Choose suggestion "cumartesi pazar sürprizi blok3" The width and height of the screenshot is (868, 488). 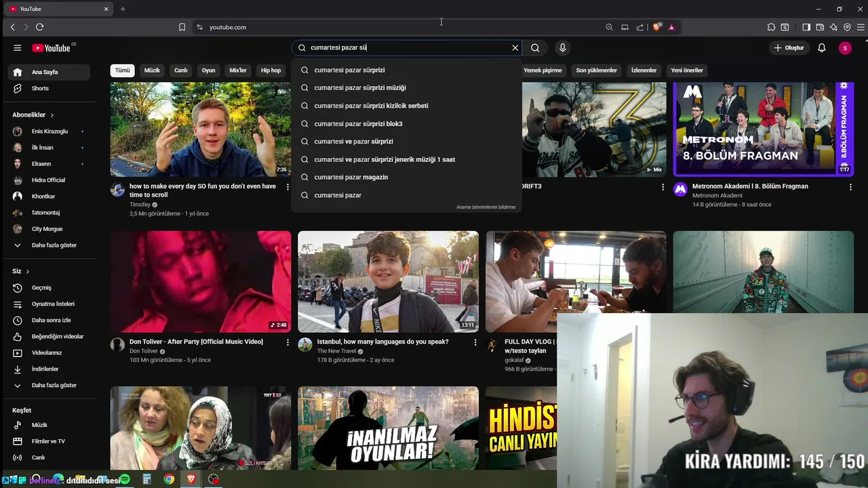click(407, 124)
